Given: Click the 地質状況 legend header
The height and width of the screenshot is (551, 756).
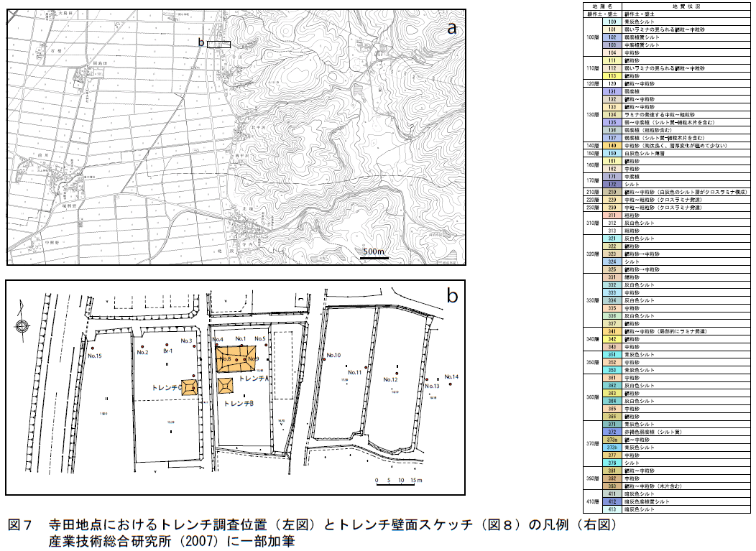Looking at the screenshot, I should (686, 6).
